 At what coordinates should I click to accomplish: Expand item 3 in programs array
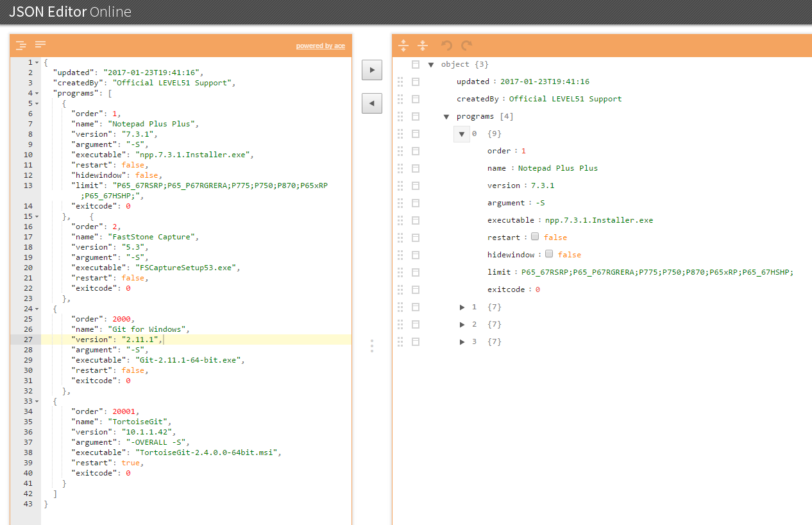[462, 342]
